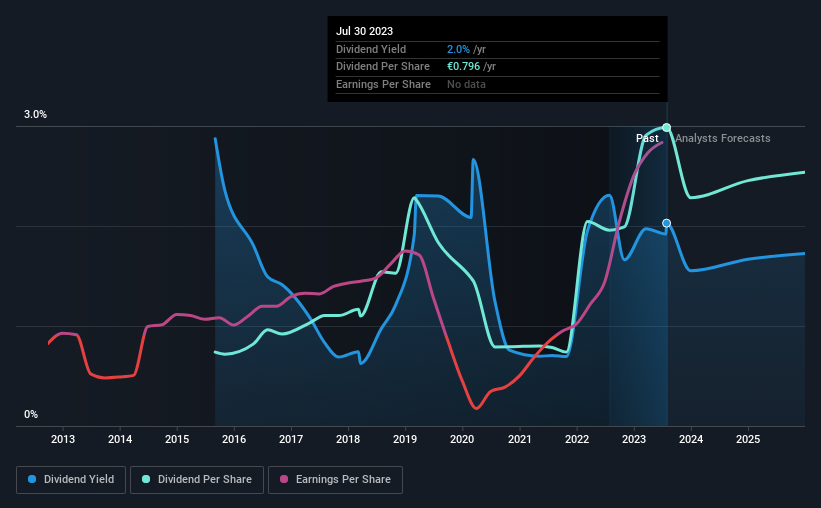
Task: Click the Past label on the chart
Action: 647,138
